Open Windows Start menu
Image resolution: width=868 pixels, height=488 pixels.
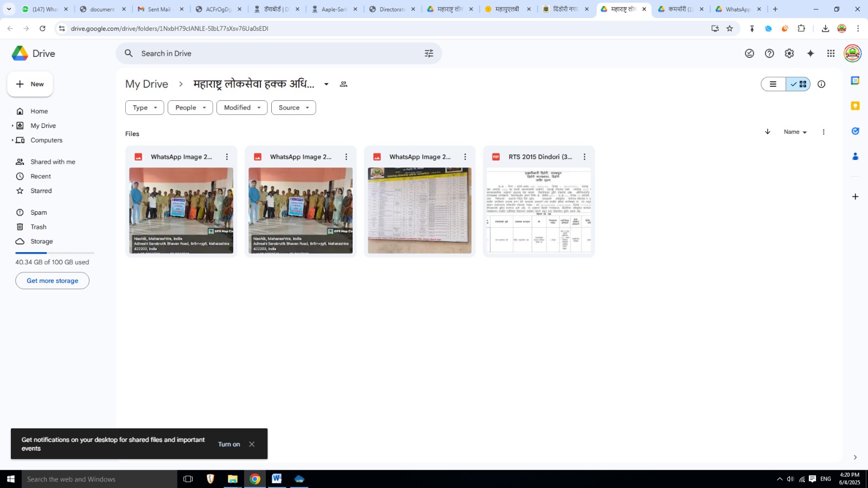(x=10, y=479)
